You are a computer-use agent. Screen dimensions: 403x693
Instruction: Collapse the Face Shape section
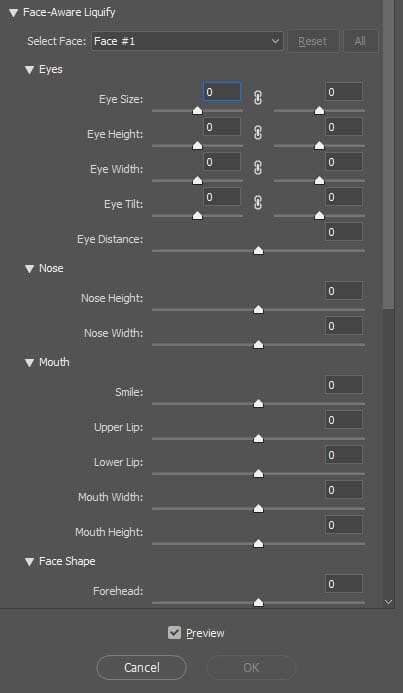point(30,562)
